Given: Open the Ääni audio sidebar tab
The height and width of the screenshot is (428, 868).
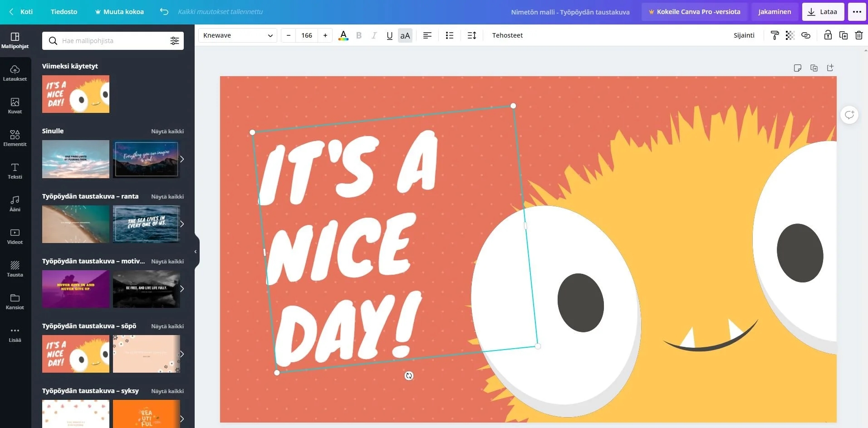Looking at the screenshot, I should pyautogui.click(x=15, y=204).
